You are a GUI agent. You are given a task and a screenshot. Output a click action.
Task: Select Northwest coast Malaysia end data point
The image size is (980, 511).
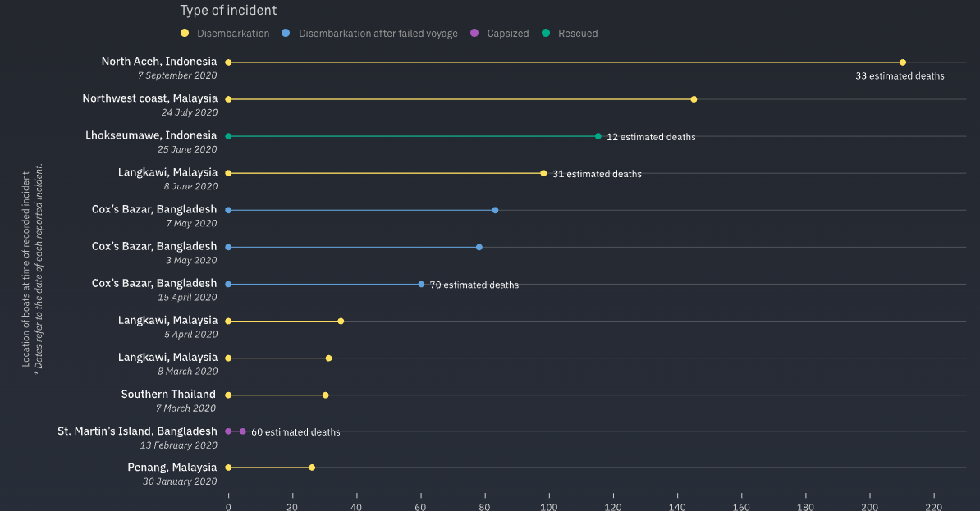click(x=694, y=99)
